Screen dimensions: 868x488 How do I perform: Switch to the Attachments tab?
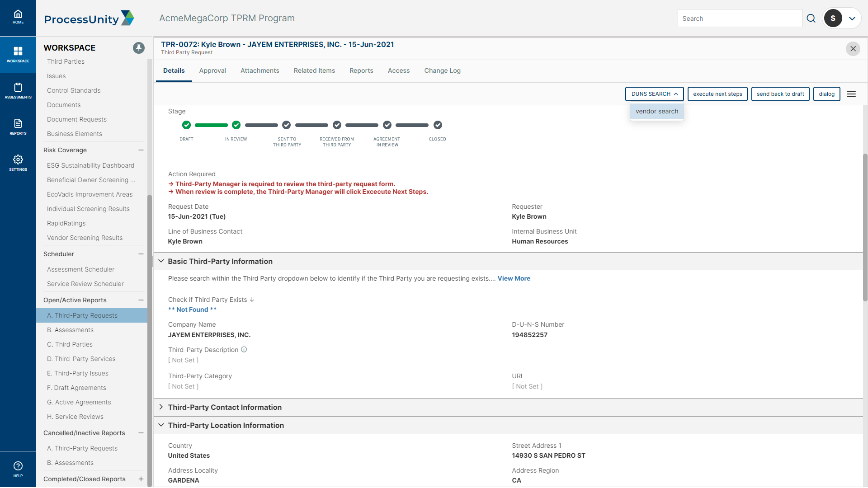point(260,70)
